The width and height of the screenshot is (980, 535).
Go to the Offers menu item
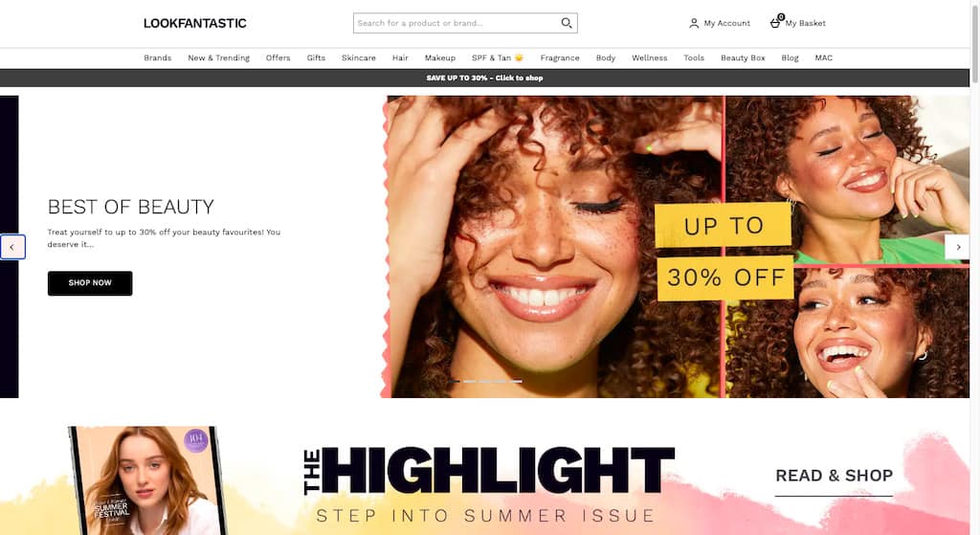point(278,57)
